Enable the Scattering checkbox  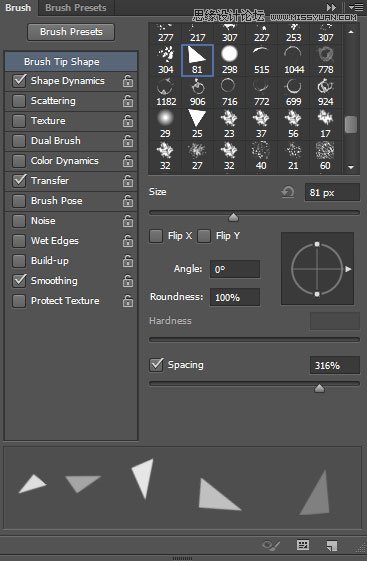pyautogui.click(x=19, y=101)
